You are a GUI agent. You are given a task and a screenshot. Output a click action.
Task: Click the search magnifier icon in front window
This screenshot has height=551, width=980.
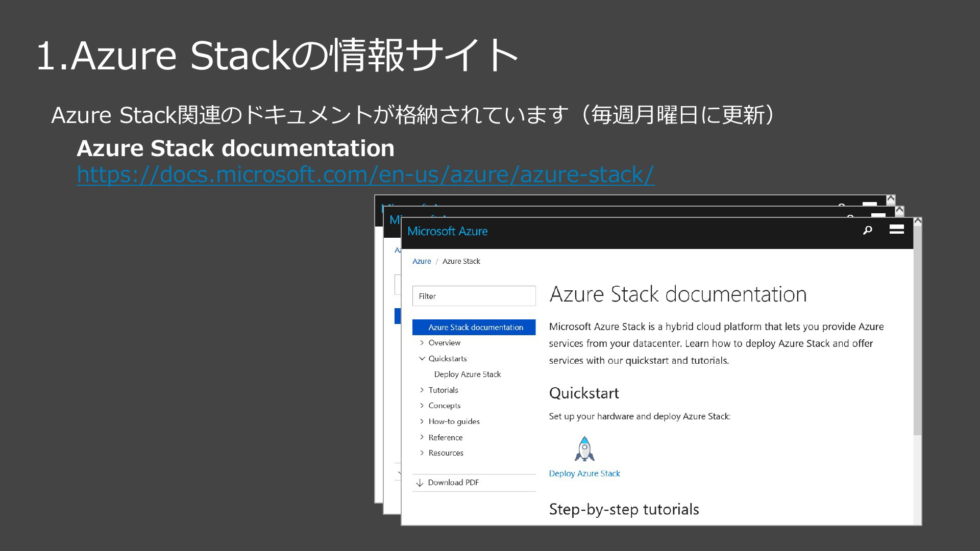click(x=867, y=231)
